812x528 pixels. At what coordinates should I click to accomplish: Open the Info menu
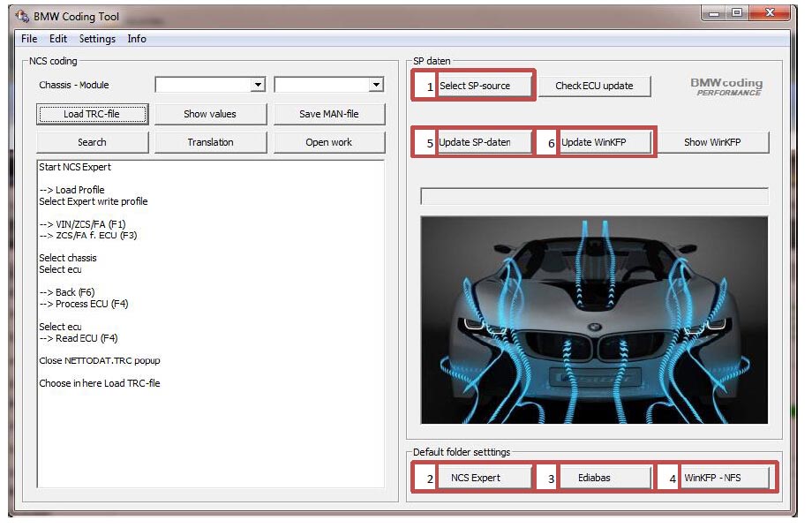tap(137, 39)
